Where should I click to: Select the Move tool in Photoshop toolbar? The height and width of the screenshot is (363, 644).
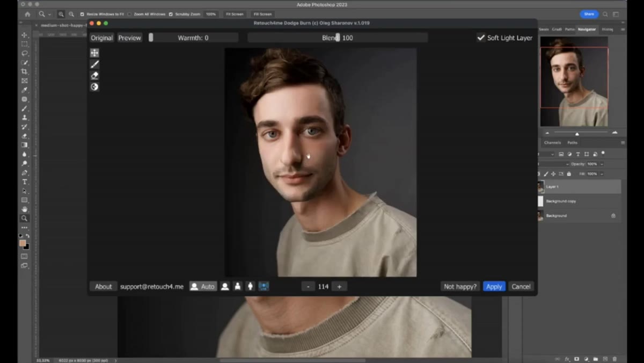coord(24,35)
